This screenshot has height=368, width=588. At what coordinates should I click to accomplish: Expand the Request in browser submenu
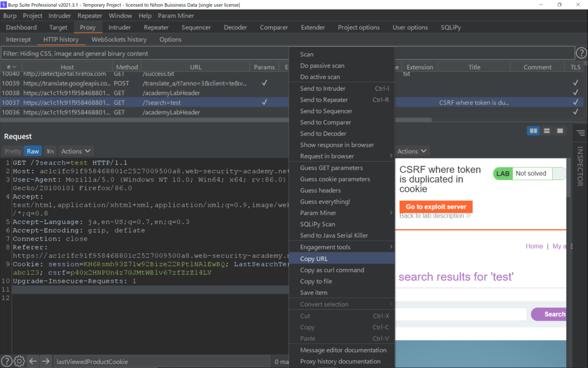pyautogui.click(x=342, y=156)
